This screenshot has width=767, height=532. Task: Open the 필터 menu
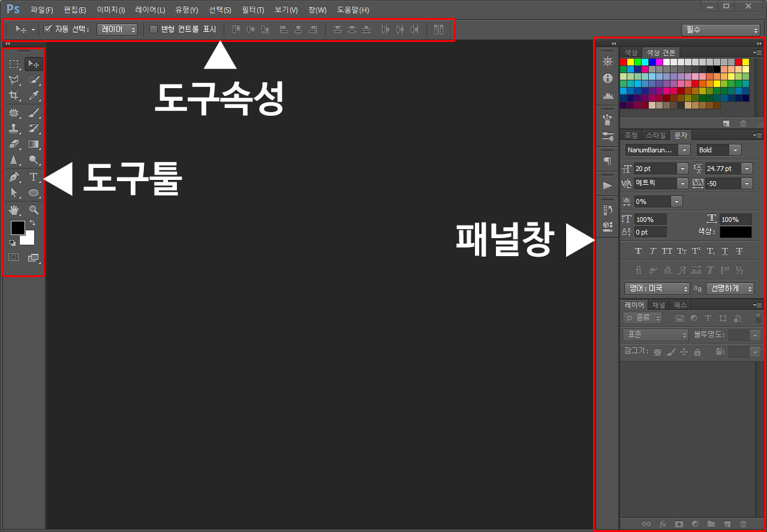click(x=252, y=10)
